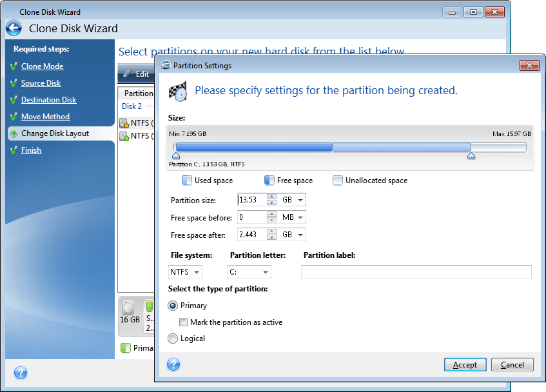Go to the Clone Mode step
This screenshot has width=546, height=392.
(x=42, y=66)
